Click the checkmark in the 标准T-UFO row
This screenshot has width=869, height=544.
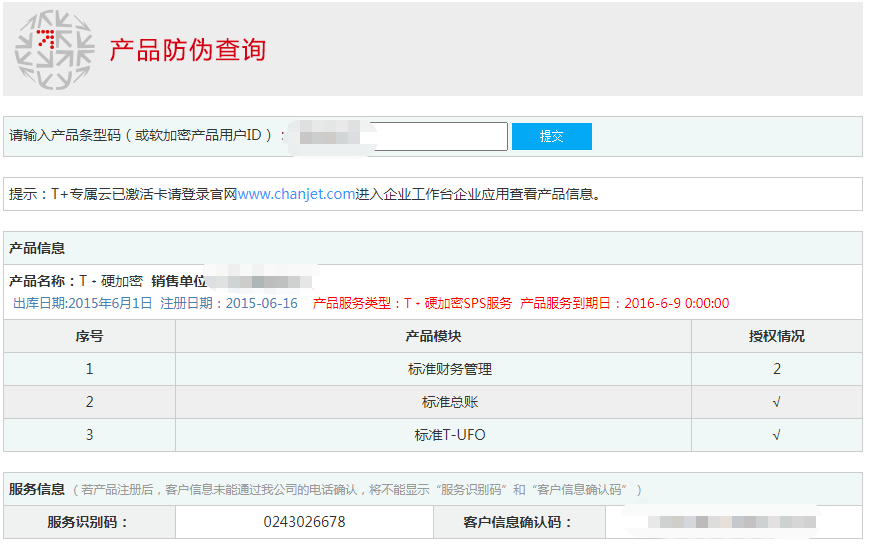776,435
